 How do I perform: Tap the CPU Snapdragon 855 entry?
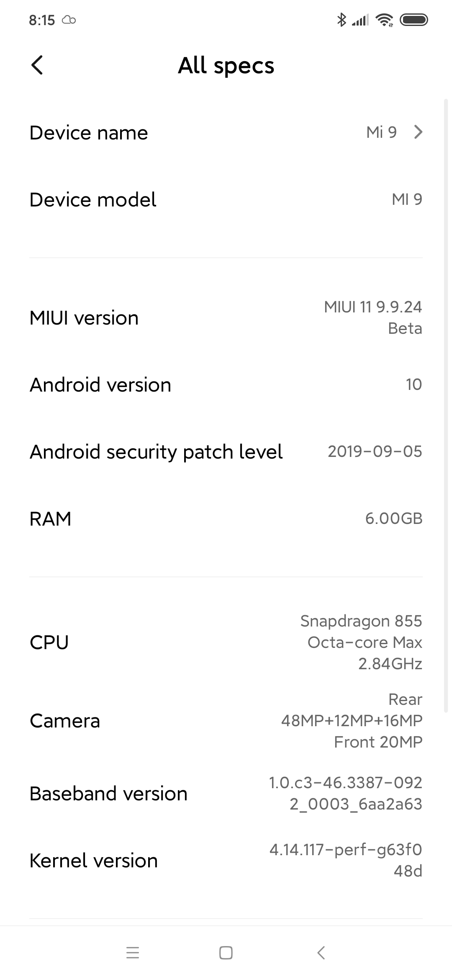[226, 642]
